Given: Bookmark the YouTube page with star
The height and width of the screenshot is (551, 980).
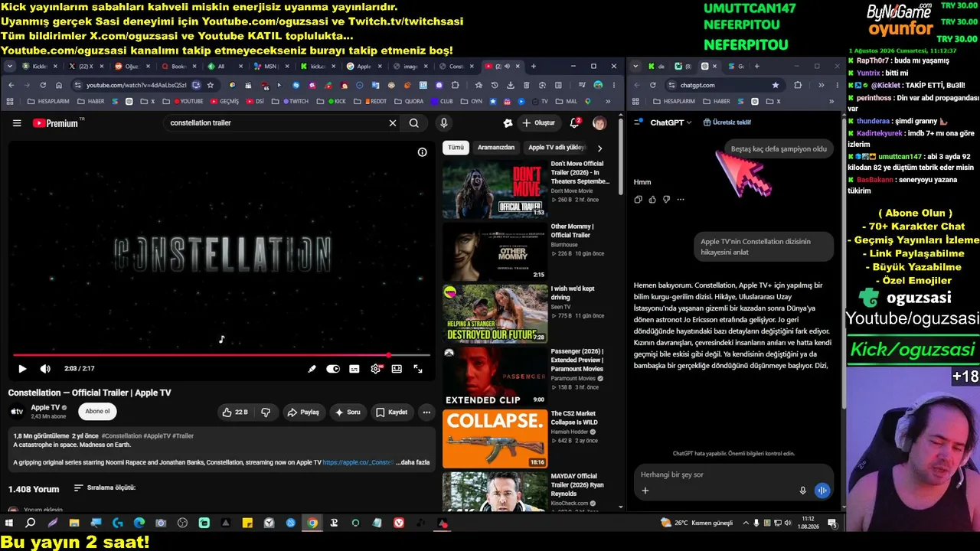Looking at the screenshot, I should (211, 85).
